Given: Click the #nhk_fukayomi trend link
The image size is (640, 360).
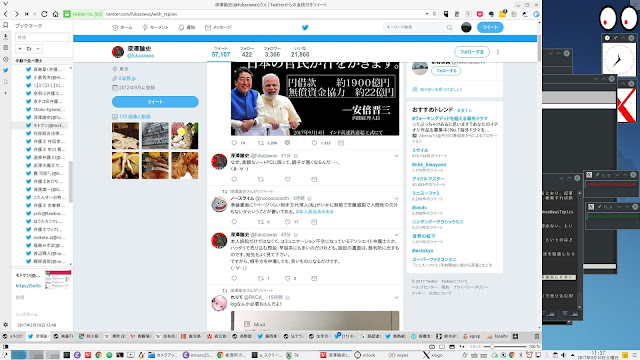Looking at the screenshot, I should click(429, 164).
